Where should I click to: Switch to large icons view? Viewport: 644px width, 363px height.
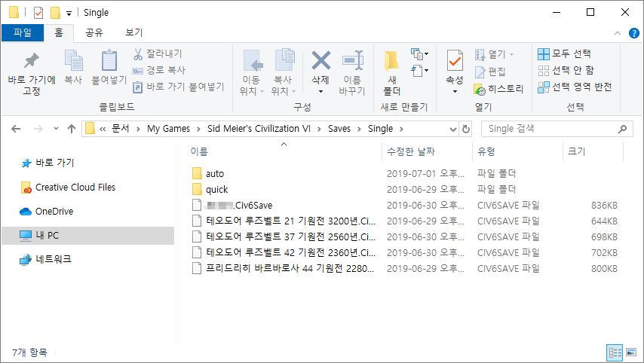(x=631, y=352)
